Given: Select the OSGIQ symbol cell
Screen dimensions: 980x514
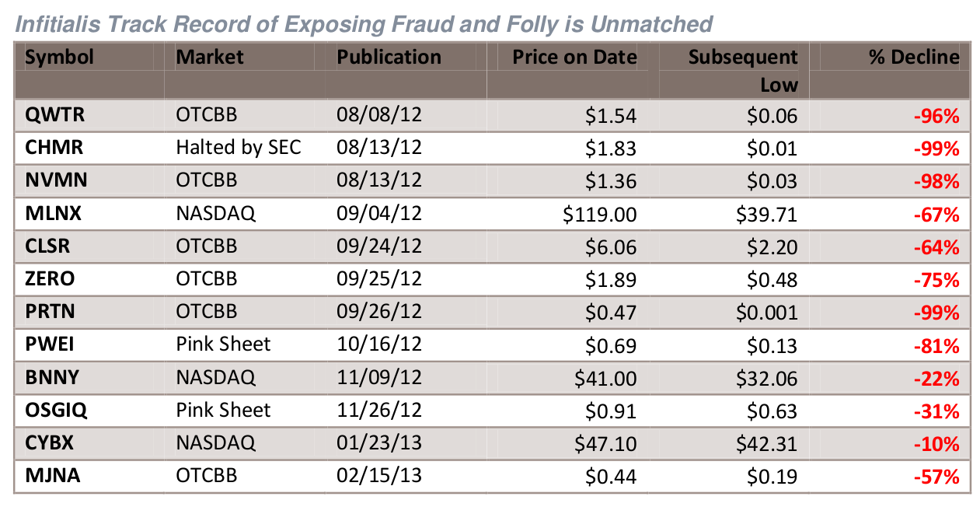Looking at the screenshot, I should click(x=57, y=411).
